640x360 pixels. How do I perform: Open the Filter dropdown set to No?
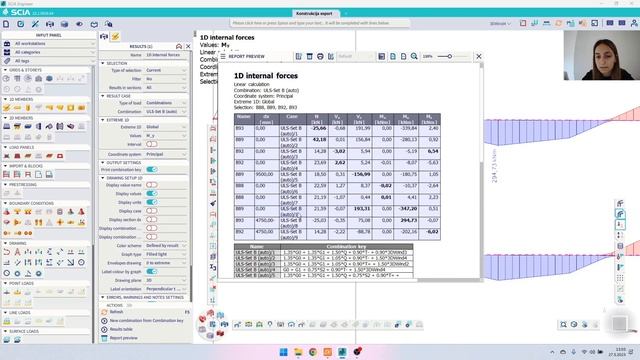tap(166, 79)
